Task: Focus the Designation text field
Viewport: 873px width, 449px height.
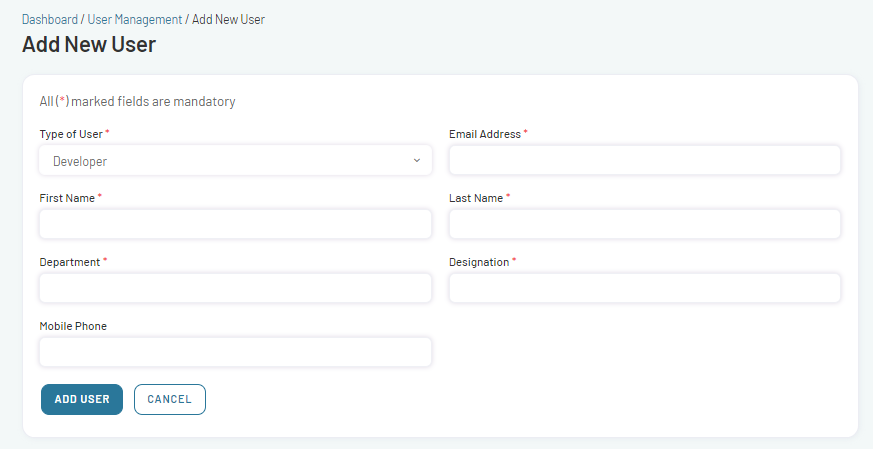Action: point(645,288)
